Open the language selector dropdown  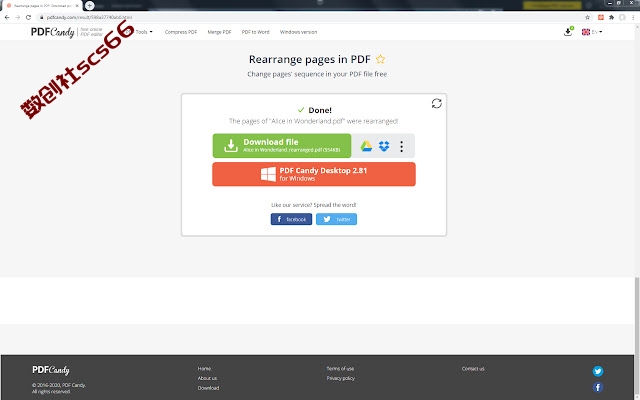(x=592, y=32)
